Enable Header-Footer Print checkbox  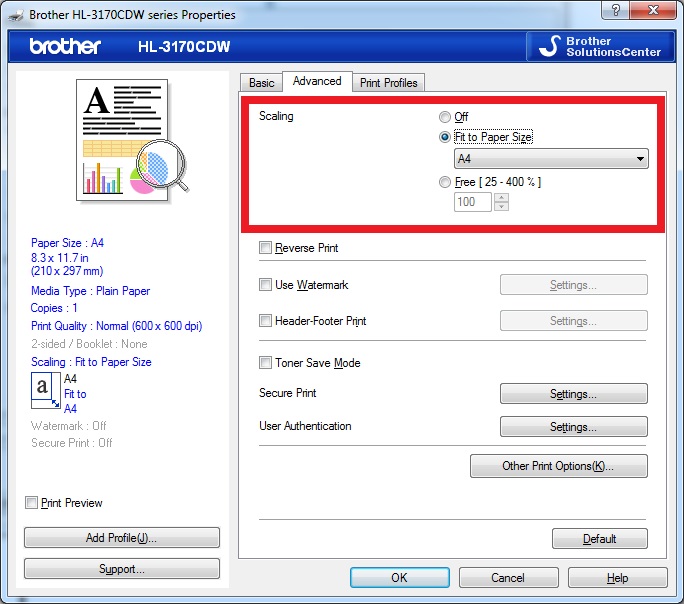[265, 321]
